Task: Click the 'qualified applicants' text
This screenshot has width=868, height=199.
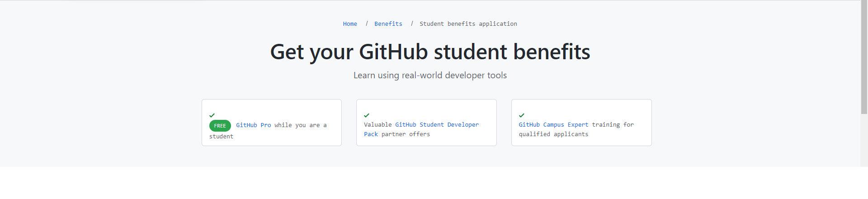Action: pos(553,134)
